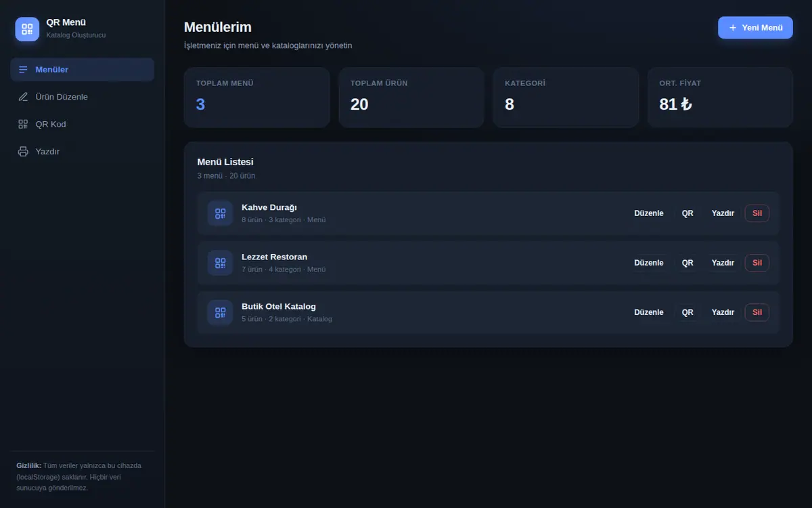Screen dimensions: 812x508
Task: Generate QR for Butik Otel Katalog
Action: (687, 312)
